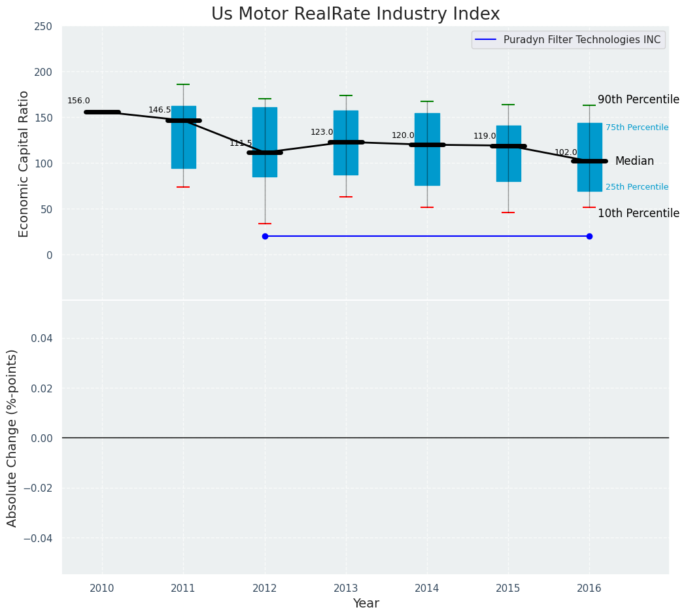
Task: Click the chart title Us Motor RealRate Industry Index
Action: (355, 14)
